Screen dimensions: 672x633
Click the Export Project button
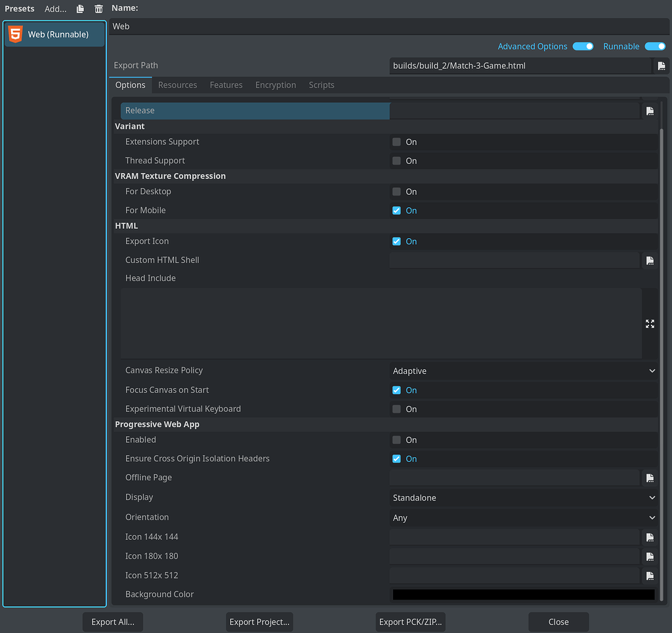259,622
